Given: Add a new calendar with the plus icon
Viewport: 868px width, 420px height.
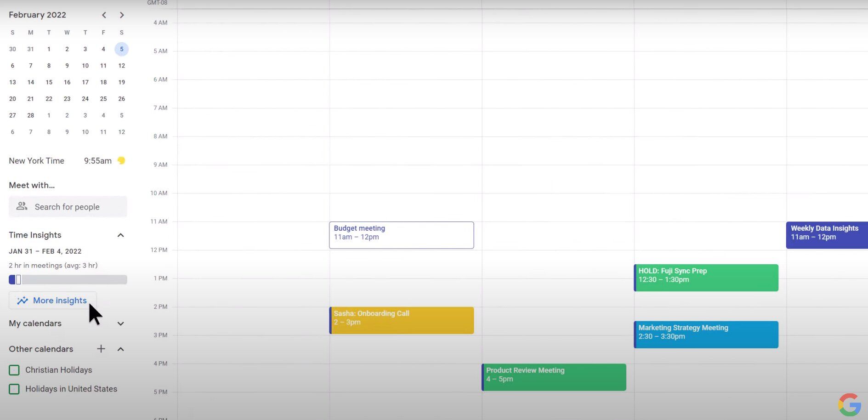Looking at the screenshot, I should [101, 349].
